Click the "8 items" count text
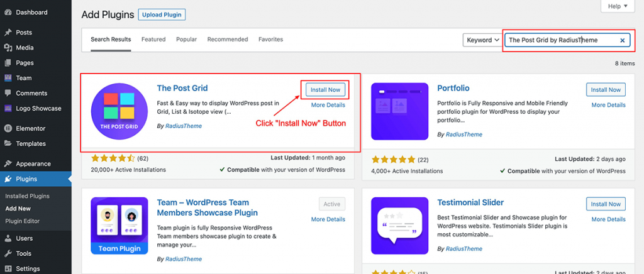Viewport: 644px width, 274px height. (625, 63)
